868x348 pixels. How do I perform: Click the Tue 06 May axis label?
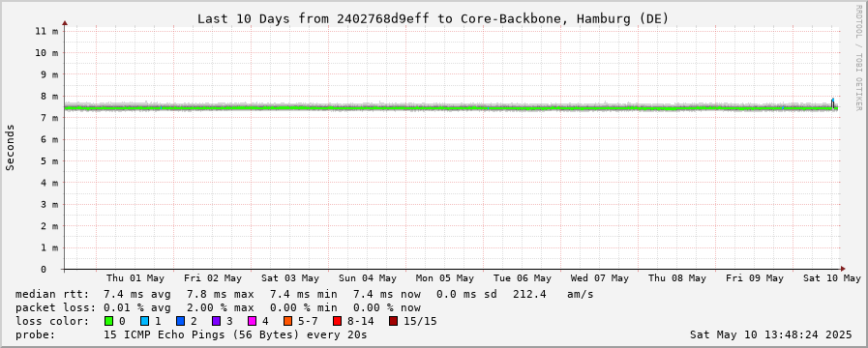point(522,278)
